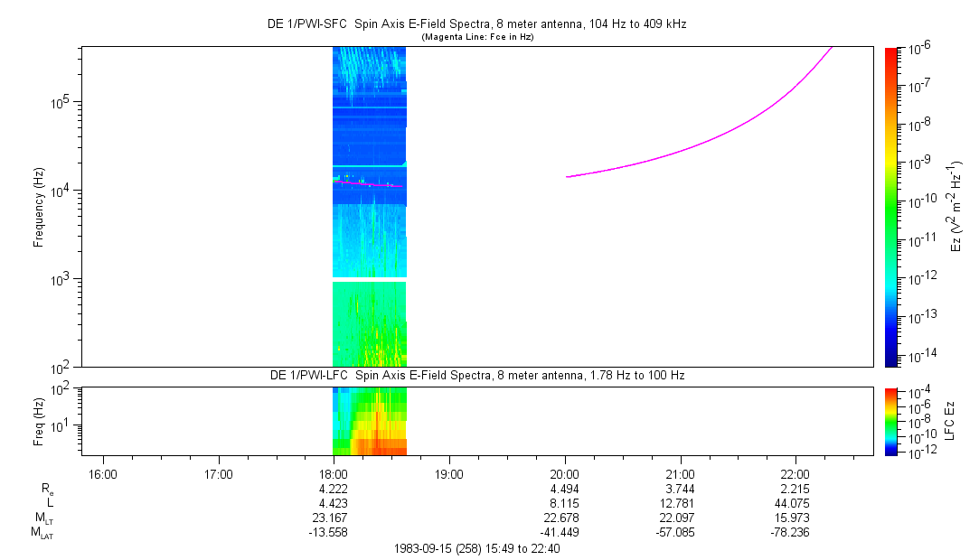Click the Freq (Hz) lower axis label

39,420
